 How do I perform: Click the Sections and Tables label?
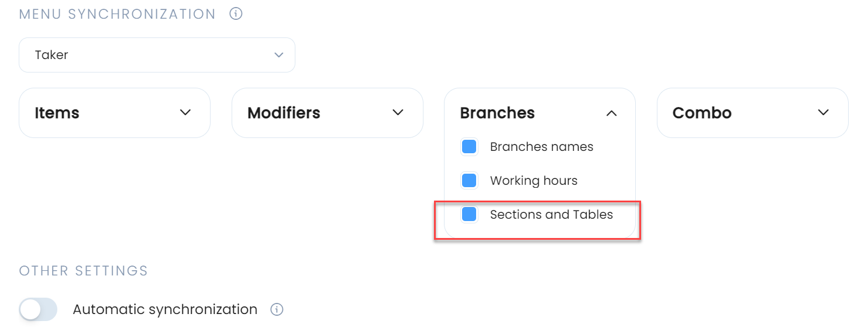pyautogui.click(x=552, y=215)
